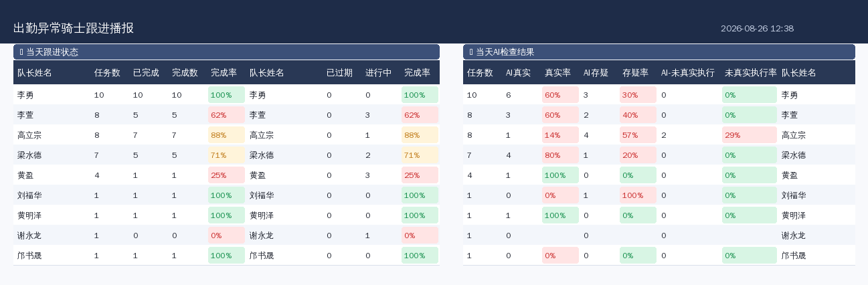Click the 真实率 column header
The image size is (868, 285).
tap(557, 72)
